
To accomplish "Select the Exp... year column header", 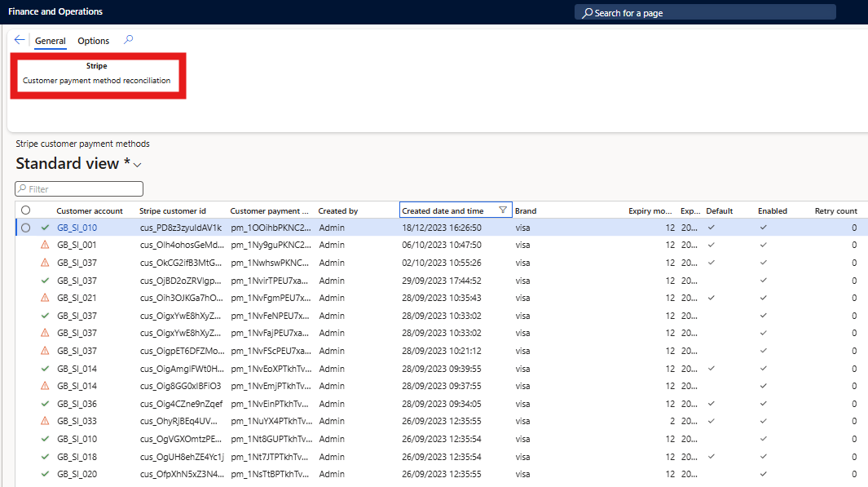I will 690,210.
